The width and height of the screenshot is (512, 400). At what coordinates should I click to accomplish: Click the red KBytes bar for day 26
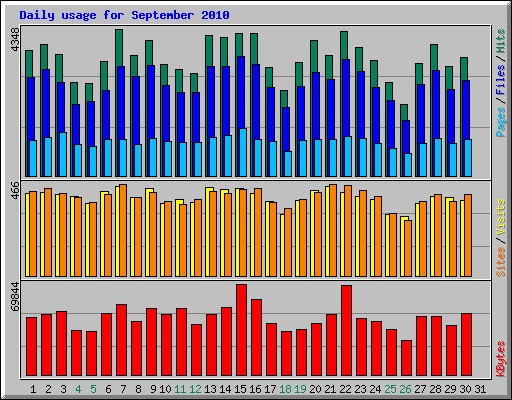407,358
